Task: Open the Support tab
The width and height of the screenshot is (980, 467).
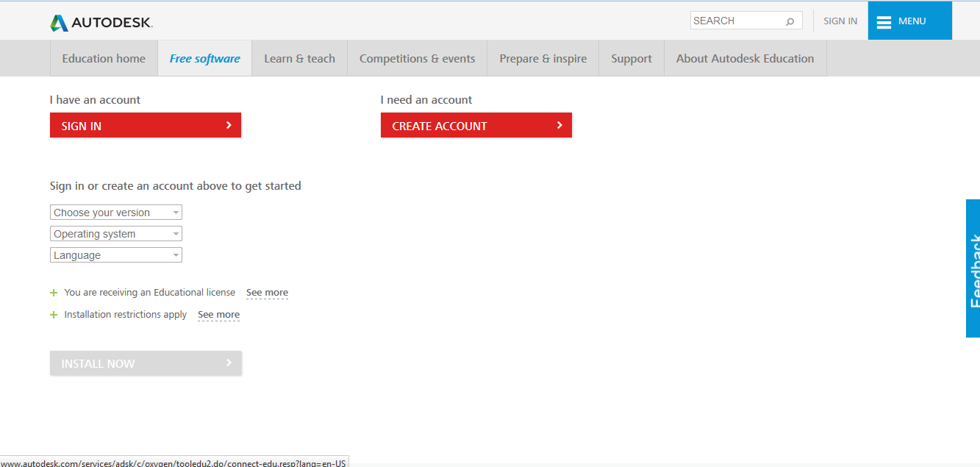Action: [x=632, y=59]
